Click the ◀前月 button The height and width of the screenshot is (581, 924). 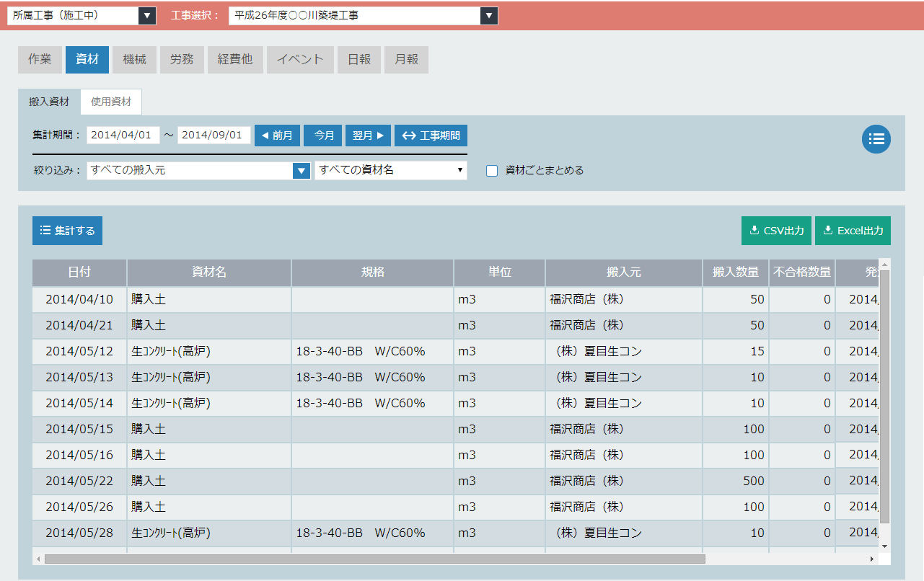(x=277, y=136)
